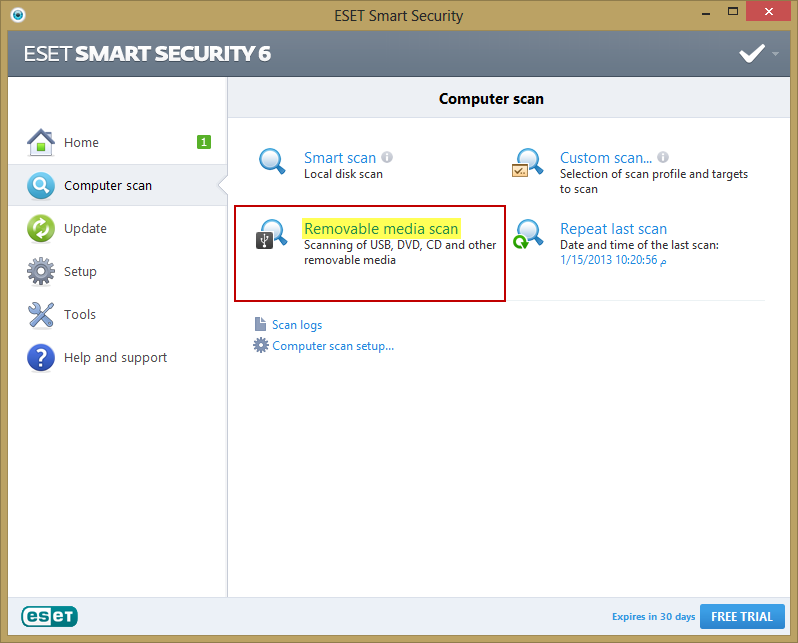Image resolution: width=798 pixels, height=643 pixels.
Task: Minimize the ESET Smart Security window
Action: click(705, 13)
